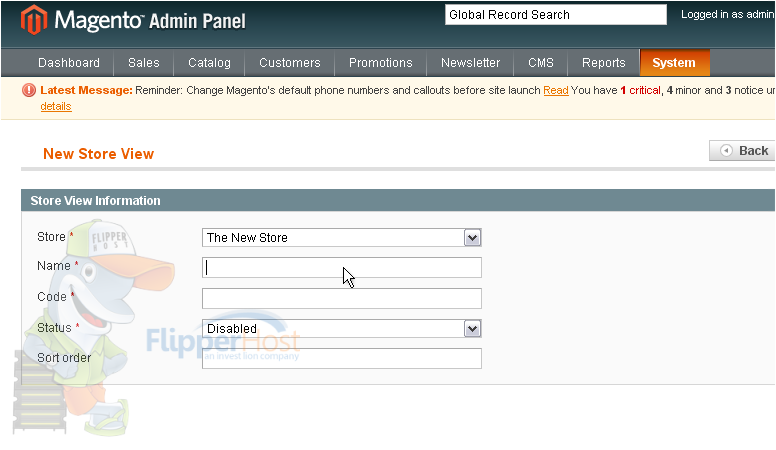Click the Name field label
The width and height of the screenshot is (776, 450).
tap(54, 266)
